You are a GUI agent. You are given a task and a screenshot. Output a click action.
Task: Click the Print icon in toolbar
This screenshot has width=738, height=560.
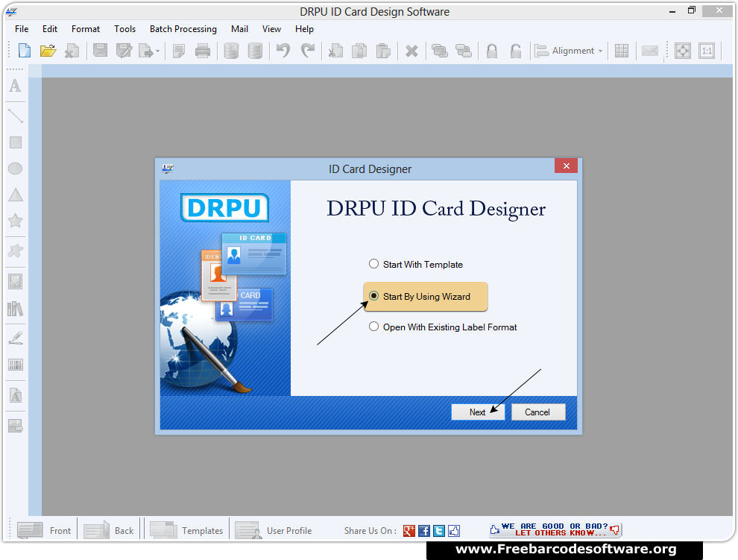[x=203, y=51]
